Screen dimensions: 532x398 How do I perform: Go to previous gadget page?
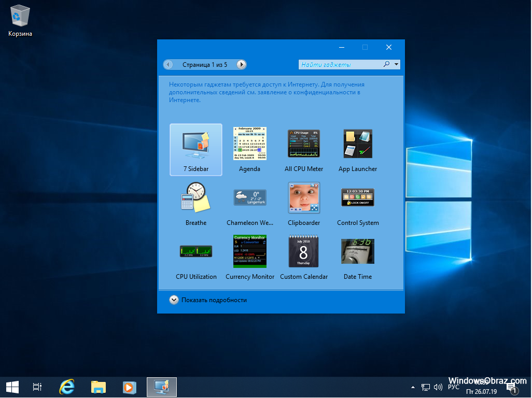coord(169,65)
